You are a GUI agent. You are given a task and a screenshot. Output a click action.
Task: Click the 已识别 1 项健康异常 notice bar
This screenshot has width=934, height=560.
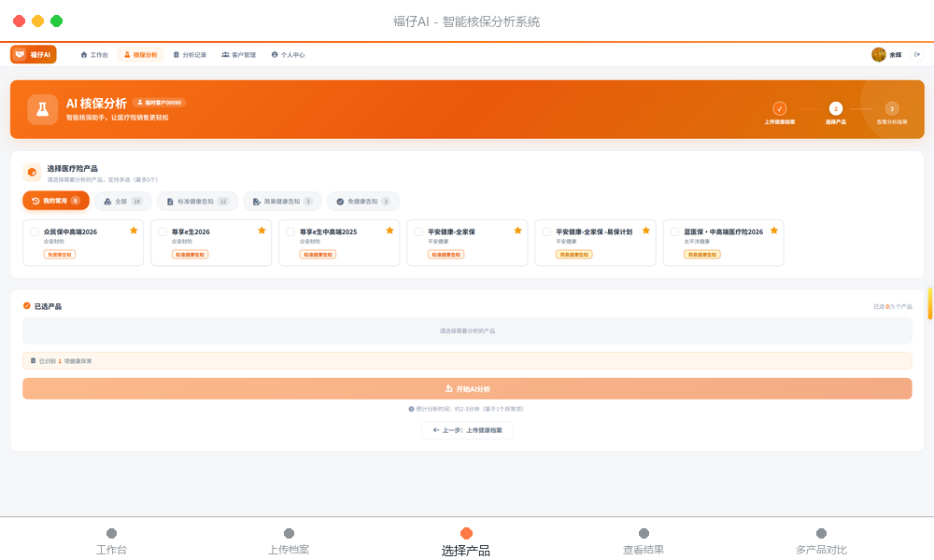[467, 360]
